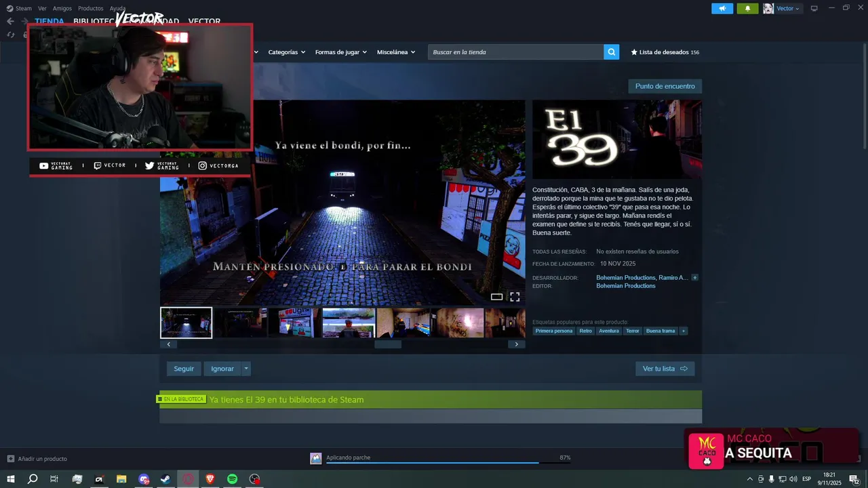Open the Productos menu
The image size is (868, 488).
pyautogui.click(x=91, y=8)
